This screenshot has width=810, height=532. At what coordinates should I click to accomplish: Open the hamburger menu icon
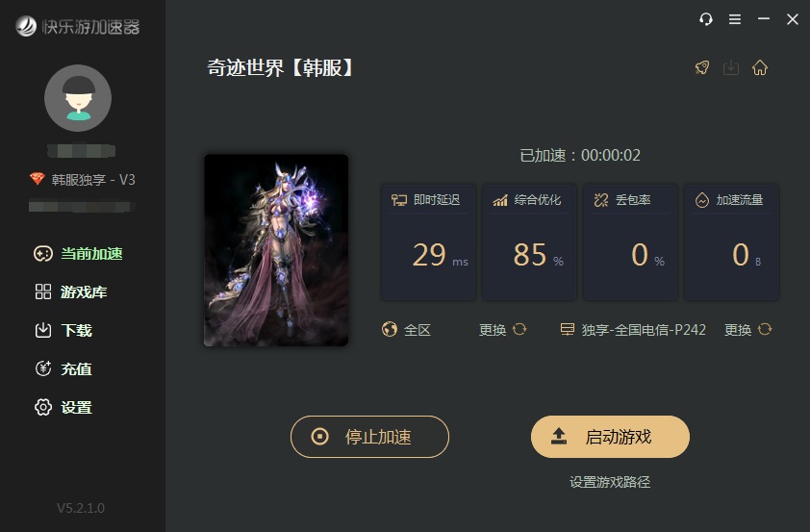(735, 19)
